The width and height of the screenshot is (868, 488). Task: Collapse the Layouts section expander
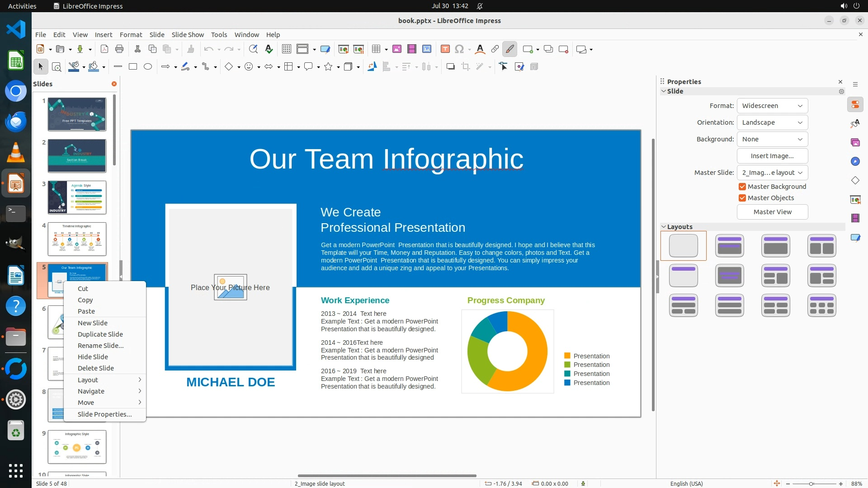pyautogui.click(x=664, y=227)
